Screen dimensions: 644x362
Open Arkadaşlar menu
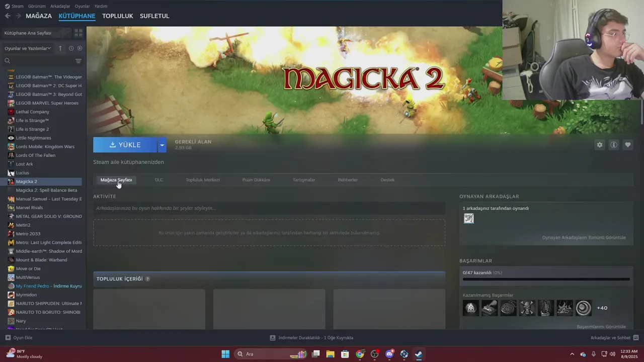coord(60,6)
